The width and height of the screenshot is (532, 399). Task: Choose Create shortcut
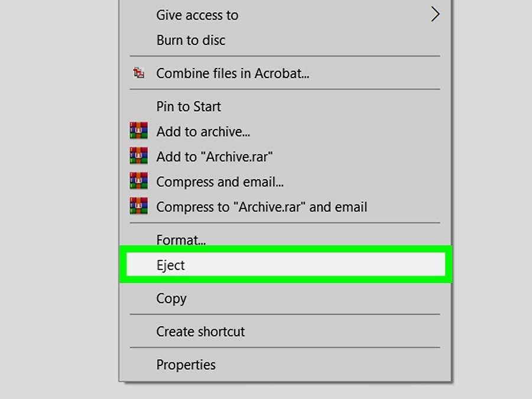pos(200,332)
